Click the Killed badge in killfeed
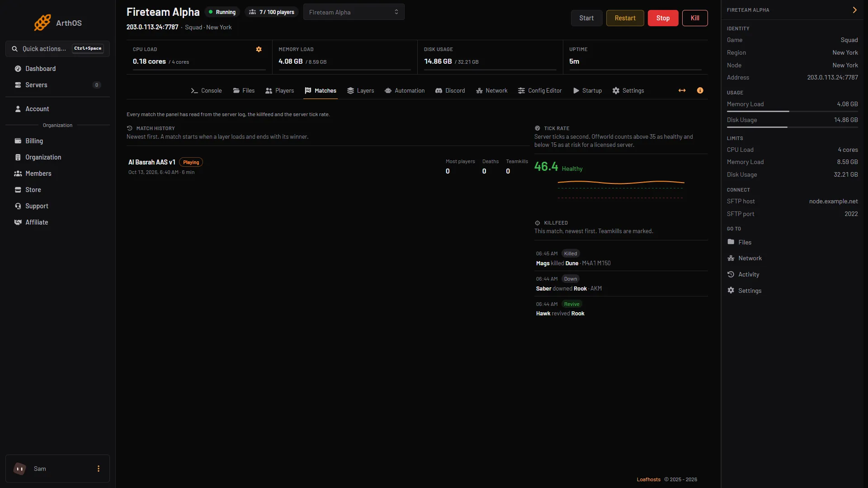 (x=571, y=253)
